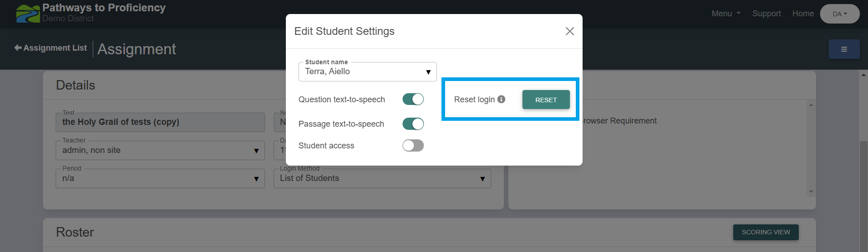Viewport: 868px width, 252px height.
Task: Click the back arrow to Assignment List
Action: (18, 48)
